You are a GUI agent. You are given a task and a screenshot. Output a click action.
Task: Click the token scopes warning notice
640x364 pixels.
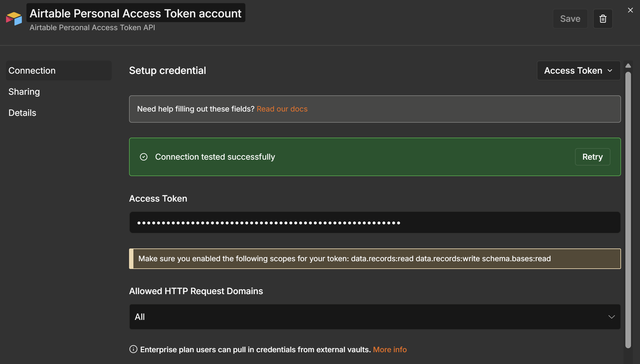click(375, 259)
